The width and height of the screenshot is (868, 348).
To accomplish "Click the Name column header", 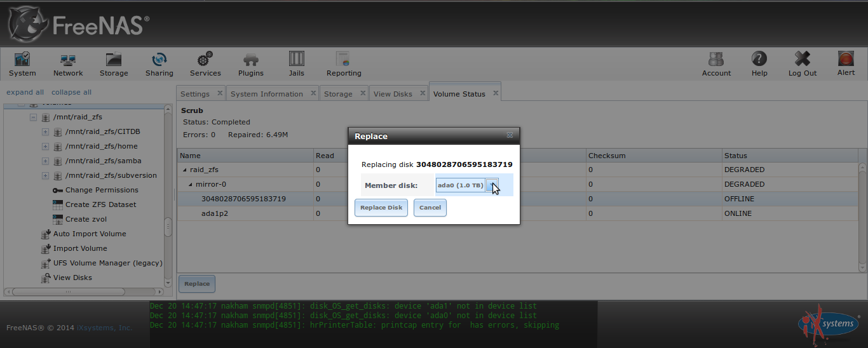I will point(245,156).
